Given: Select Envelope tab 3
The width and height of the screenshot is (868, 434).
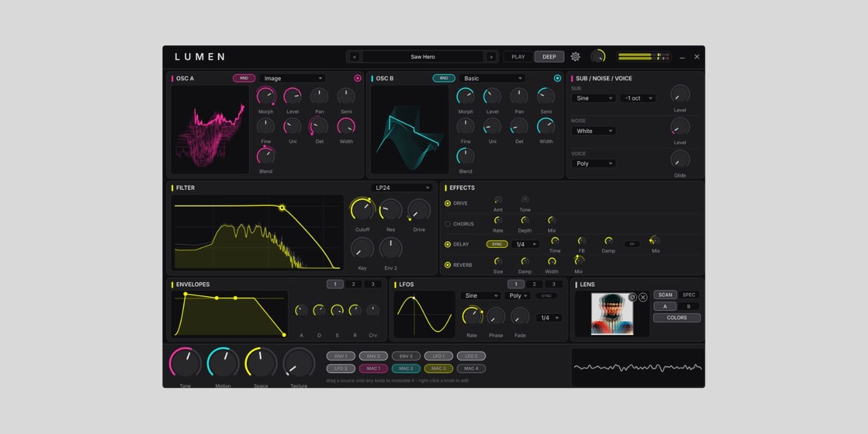Looking at the screenshot, I should 373,284.
